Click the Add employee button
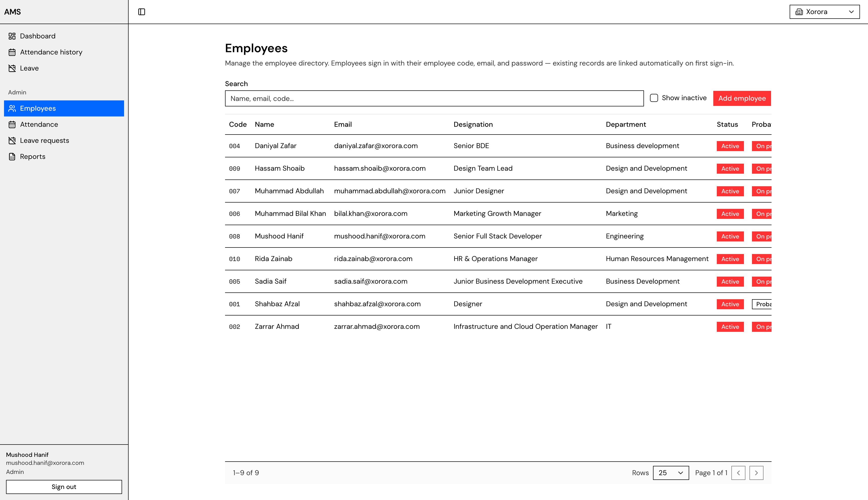 click(742, 99)
